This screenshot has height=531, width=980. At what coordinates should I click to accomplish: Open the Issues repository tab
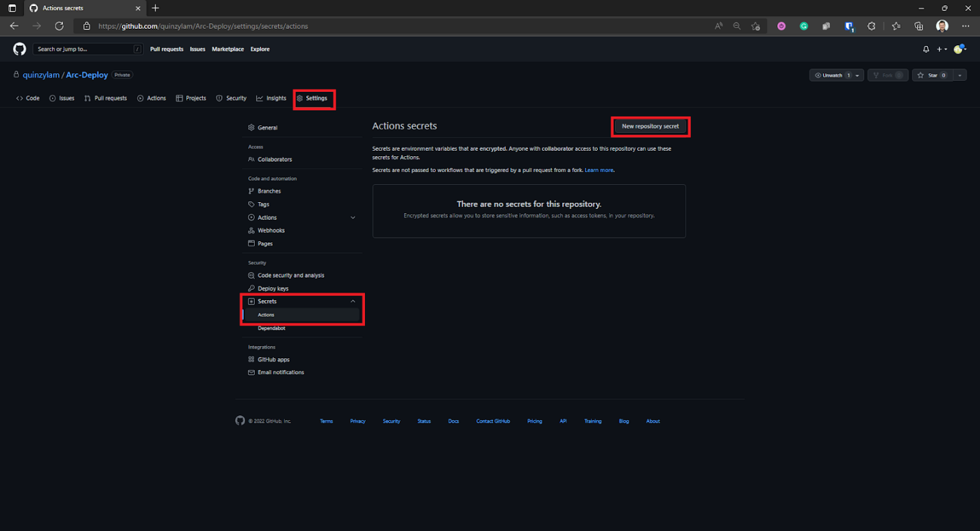coord(62,98)
